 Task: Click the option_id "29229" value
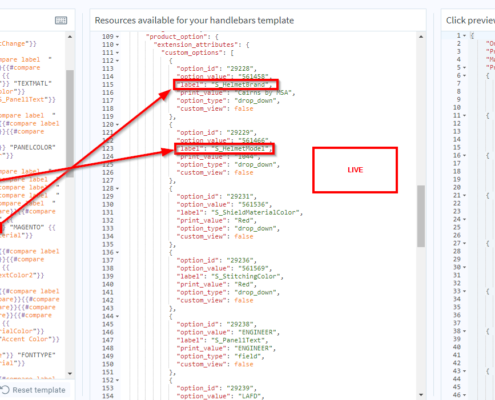240,133
